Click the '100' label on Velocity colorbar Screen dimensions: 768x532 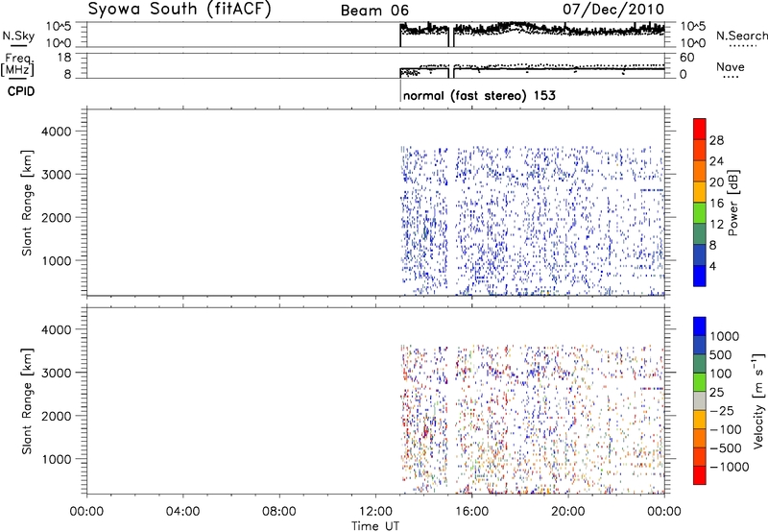(x=721, y=374)
